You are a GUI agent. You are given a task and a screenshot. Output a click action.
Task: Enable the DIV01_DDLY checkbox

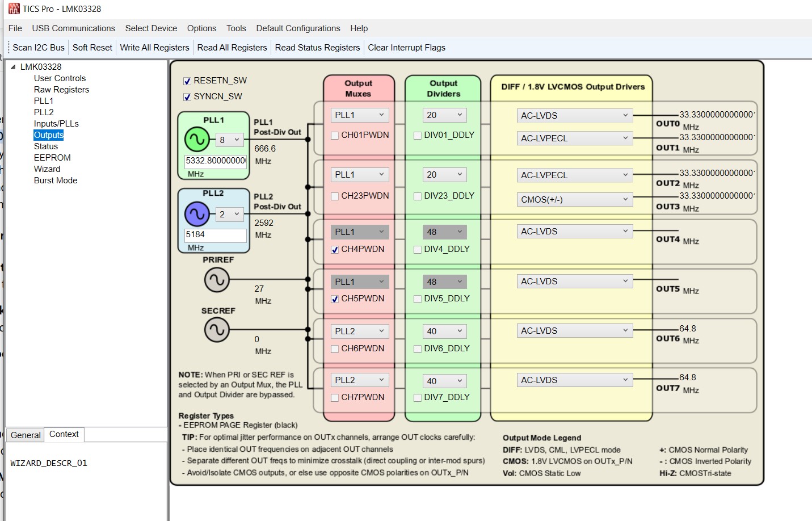pyautogui.click(x=418, y=135)
